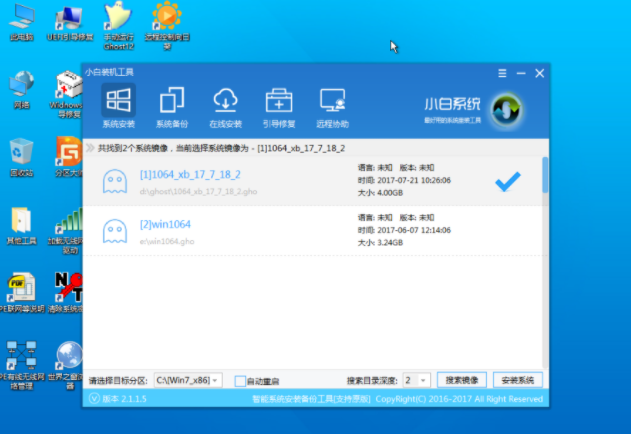Open the 远程协助 (Remote Assist) tool
632x434 pixels.
click(x=333, y=106)
